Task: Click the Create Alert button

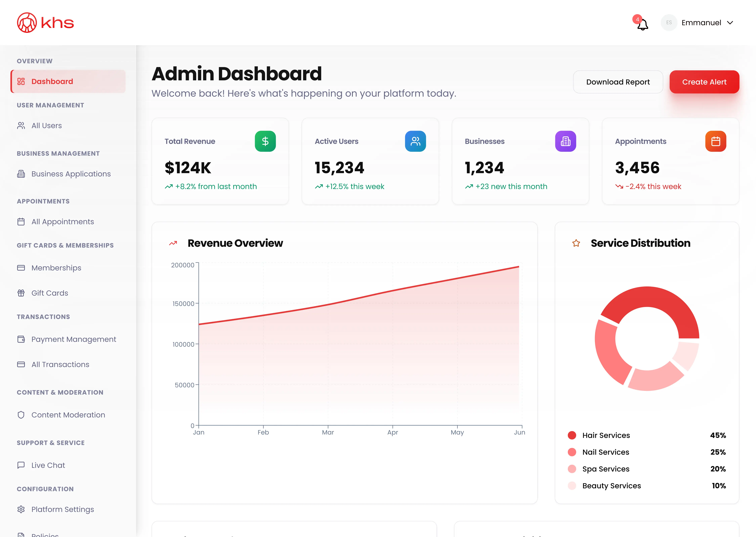Action: click(704, 82)
